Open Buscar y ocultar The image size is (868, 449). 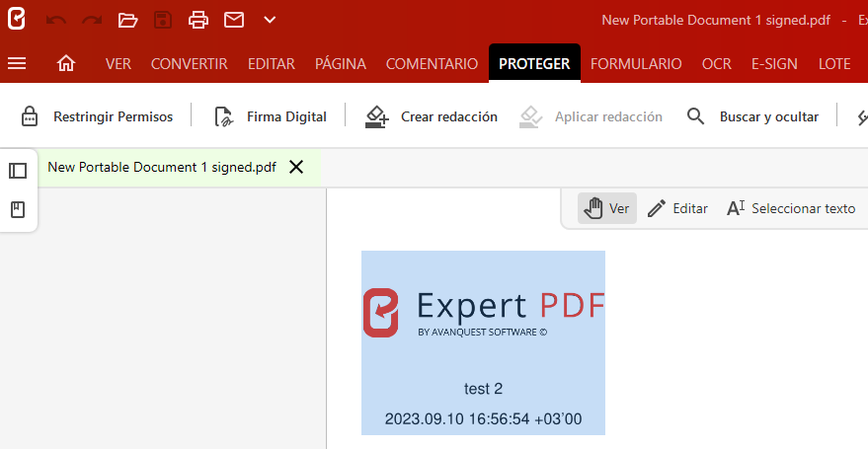(x=769, y=117)
